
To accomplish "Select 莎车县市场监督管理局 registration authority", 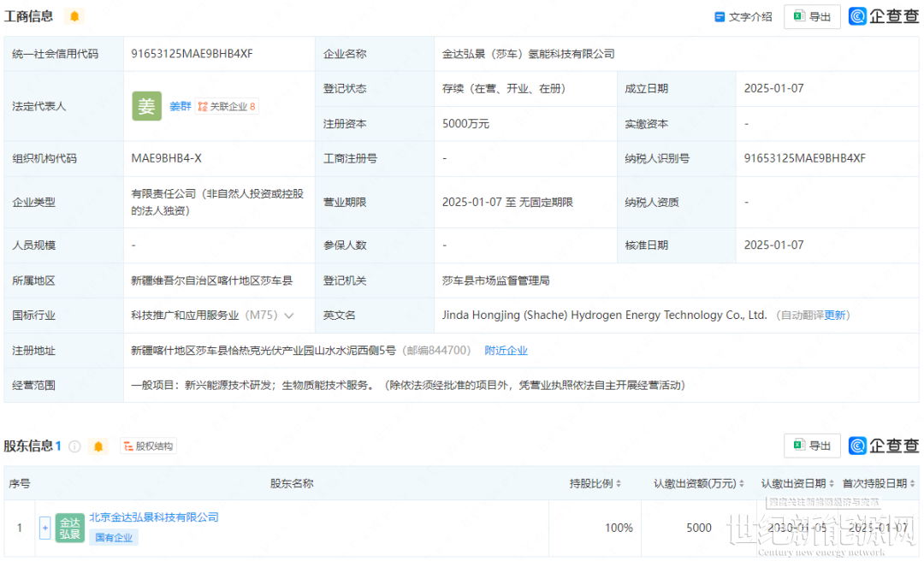I will pos(495,281).
